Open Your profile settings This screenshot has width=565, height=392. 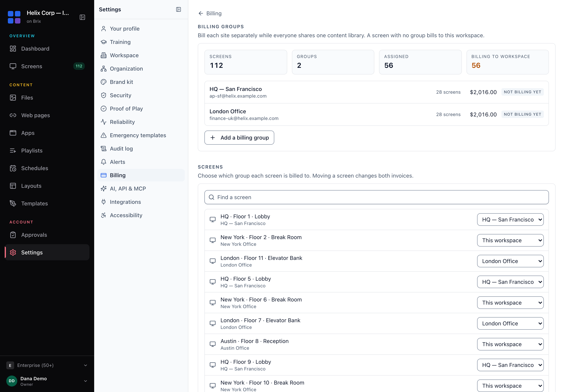coord(141,29)
